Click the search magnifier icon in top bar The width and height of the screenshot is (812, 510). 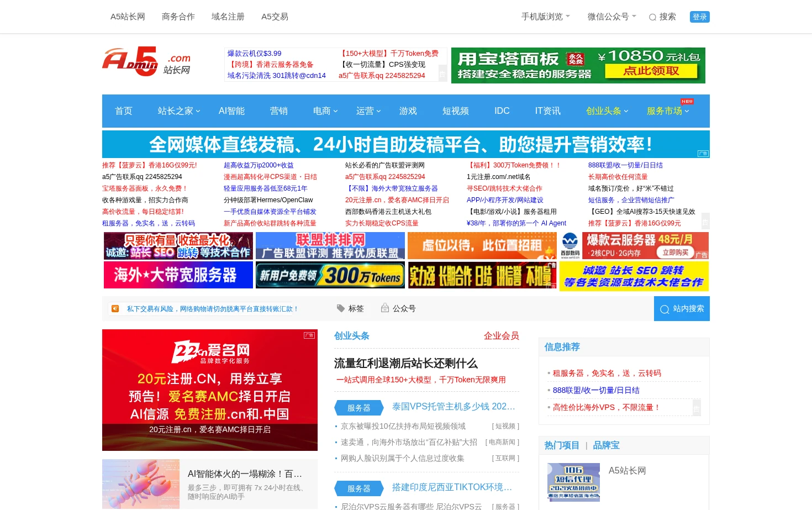pos(652,17)
